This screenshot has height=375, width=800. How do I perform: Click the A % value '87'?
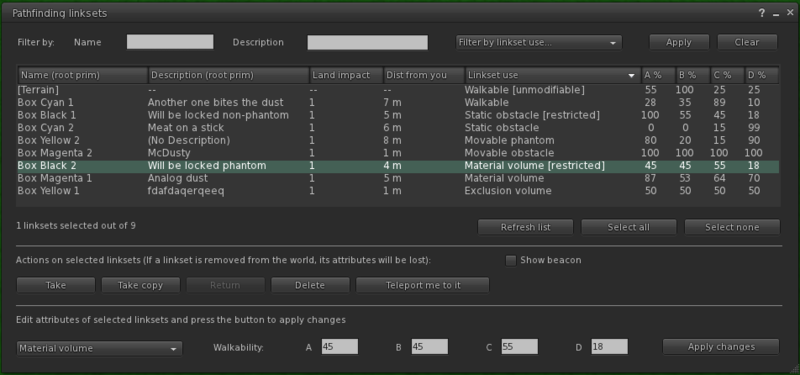click(651, 179)
